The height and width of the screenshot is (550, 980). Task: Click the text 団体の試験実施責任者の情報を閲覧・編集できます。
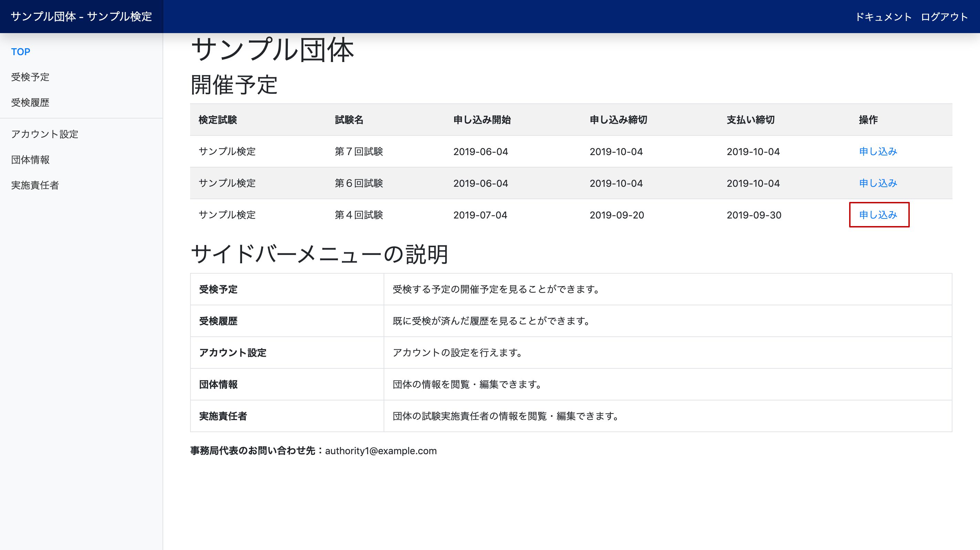[507, 416]
